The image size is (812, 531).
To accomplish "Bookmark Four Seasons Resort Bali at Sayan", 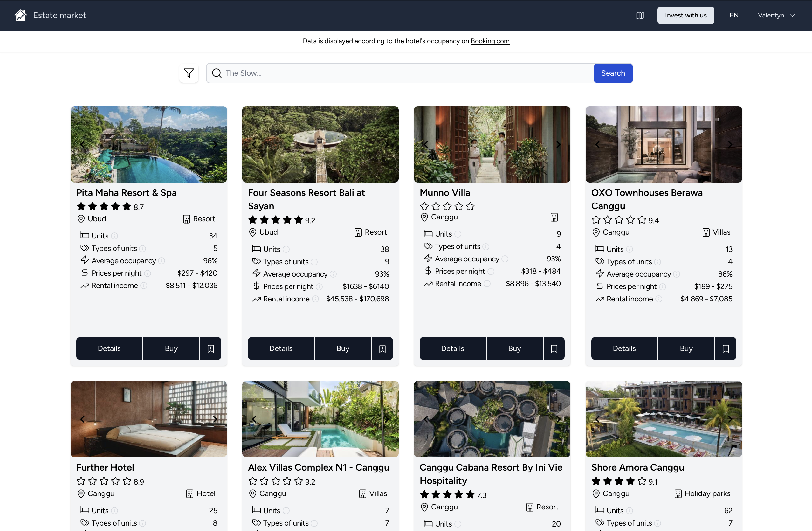I will click(x=382, y=348).
